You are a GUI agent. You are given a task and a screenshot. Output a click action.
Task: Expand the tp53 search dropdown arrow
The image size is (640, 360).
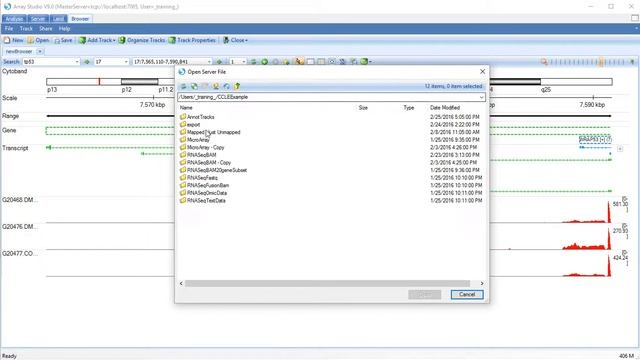coord(77,62)
